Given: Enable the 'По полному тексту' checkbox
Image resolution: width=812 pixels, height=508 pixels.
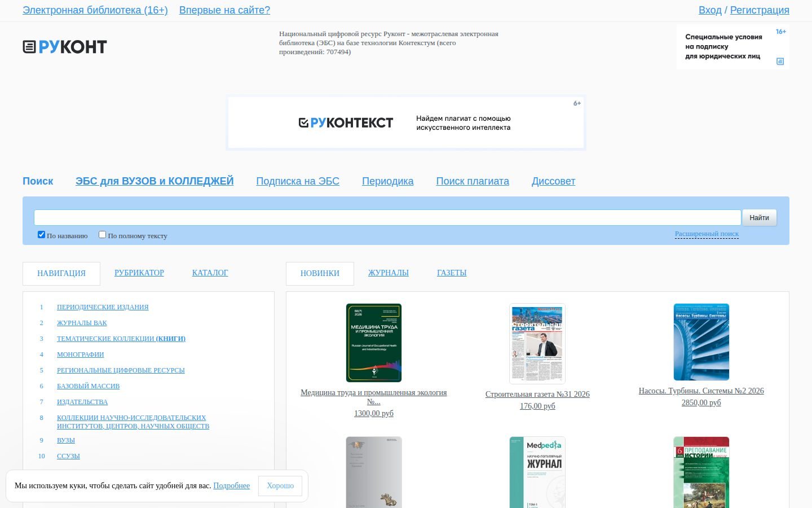Looking at the screenshot, I should [102, 235].
